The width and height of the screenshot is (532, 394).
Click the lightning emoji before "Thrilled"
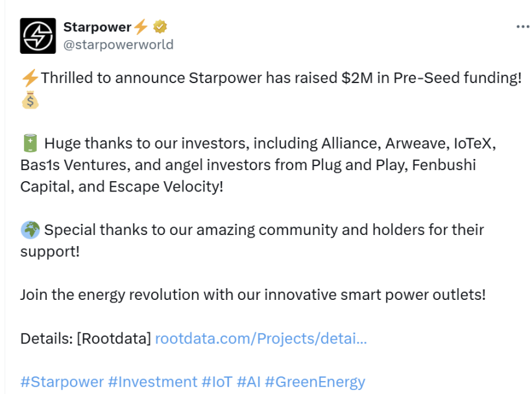click(30, 79)
